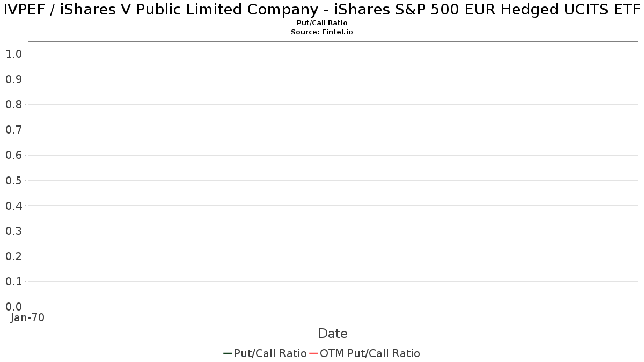Select the Date x-axis title
644x362 pixels.
pyautogui.click(x=333, y=334)
